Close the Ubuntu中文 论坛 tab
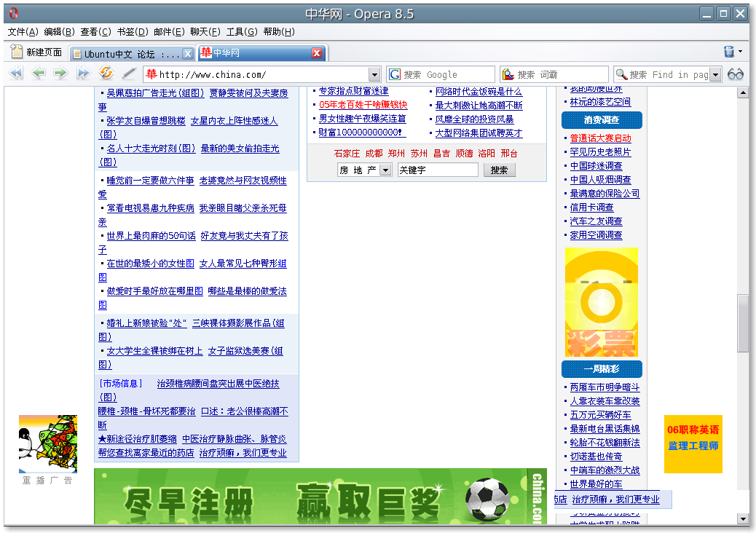Image resolution: width=756 pixels, height=533 pixels. click(188, 54)
